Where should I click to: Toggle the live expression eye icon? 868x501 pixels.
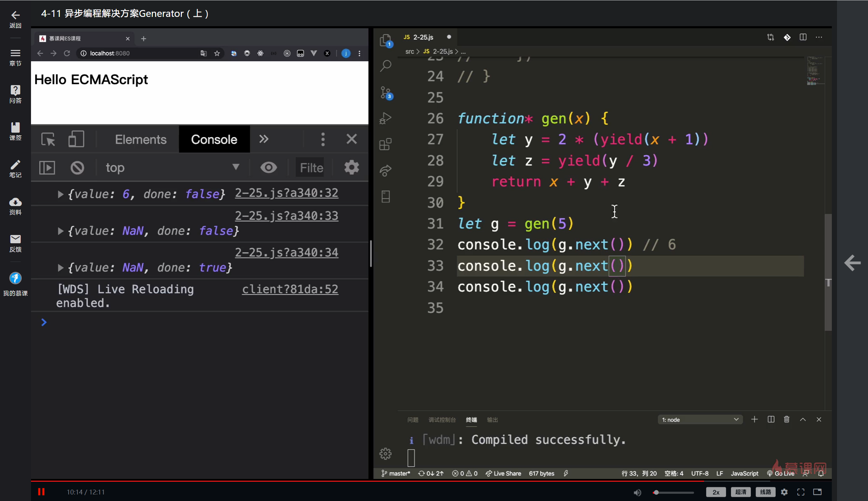tap(268, 168)
